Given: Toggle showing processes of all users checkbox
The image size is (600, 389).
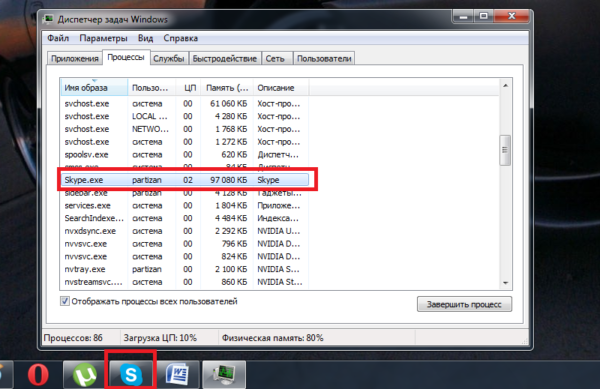Looking at the screenshot, I should [65, 301].
